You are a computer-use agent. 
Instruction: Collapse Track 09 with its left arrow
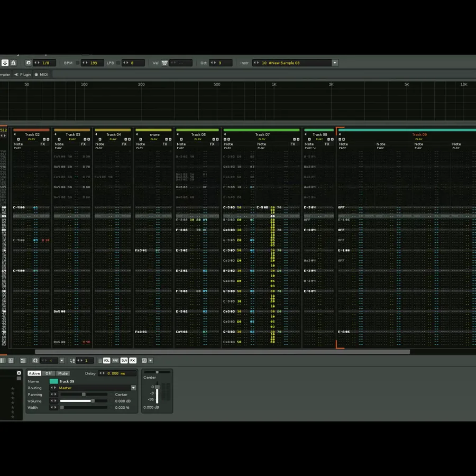click(340, 134)
